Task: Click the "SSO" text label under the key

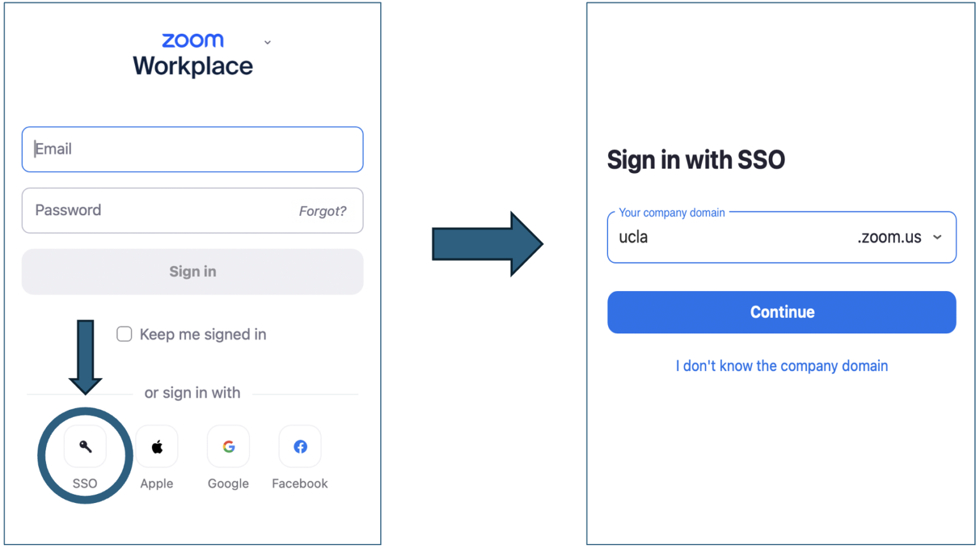Action: coord(85,484)
